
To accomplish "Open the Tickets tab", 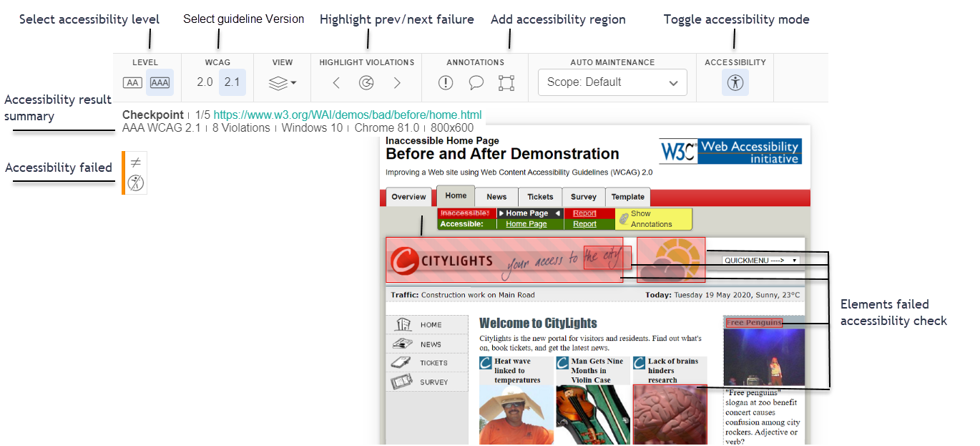I will [540, 197].
